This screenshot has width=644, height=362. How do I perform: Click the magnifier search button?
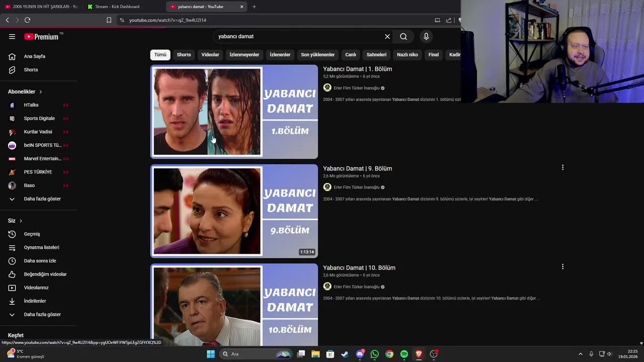click(404, 36)
